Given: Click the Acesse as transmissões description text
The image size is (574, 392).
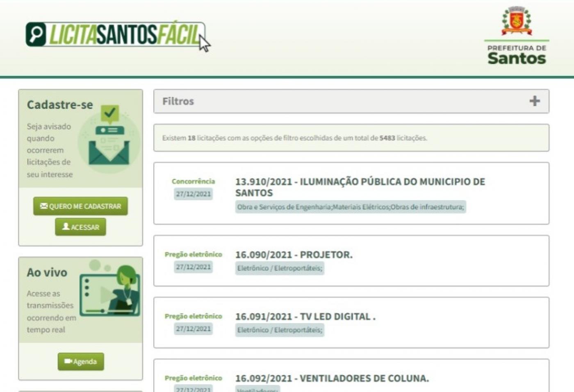Looking at the screenshot, I should 51,311.
